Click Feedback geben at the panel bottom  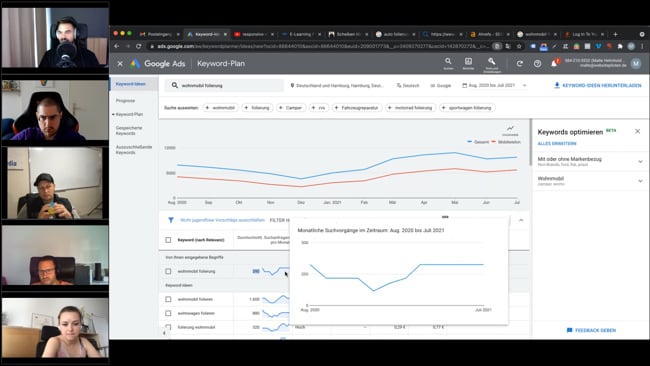(x=595, y=330)
